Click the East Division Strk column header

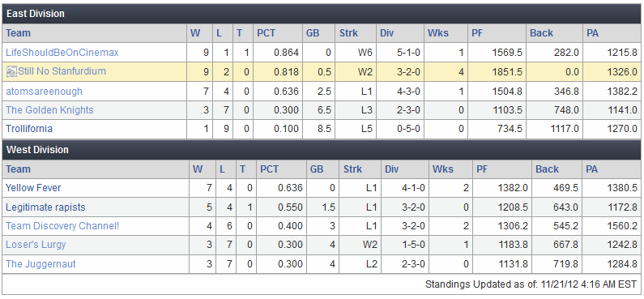348,33
